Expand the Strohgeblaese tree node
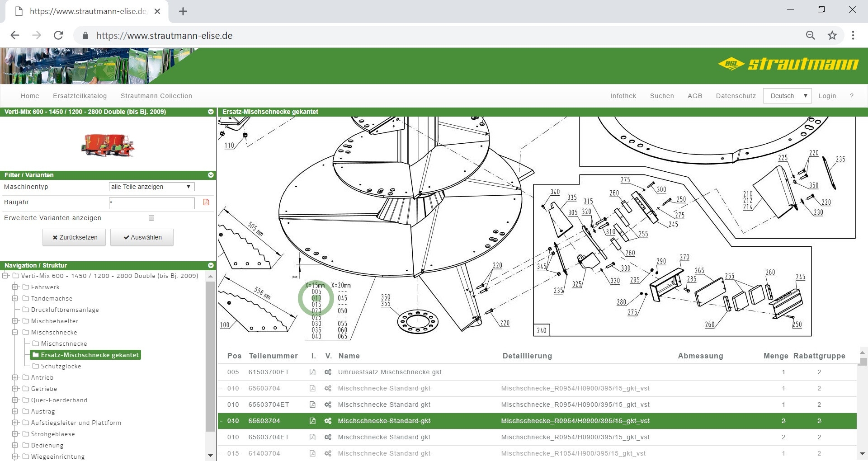This screenshot has height=461, width=868. tap(15, 434)
